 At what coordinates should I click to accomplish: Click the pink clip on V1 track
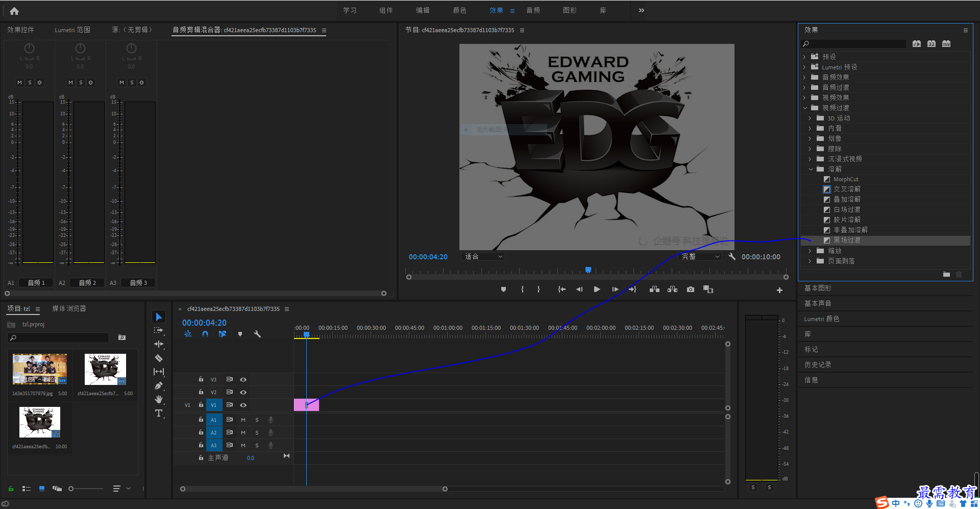point(306,405)
